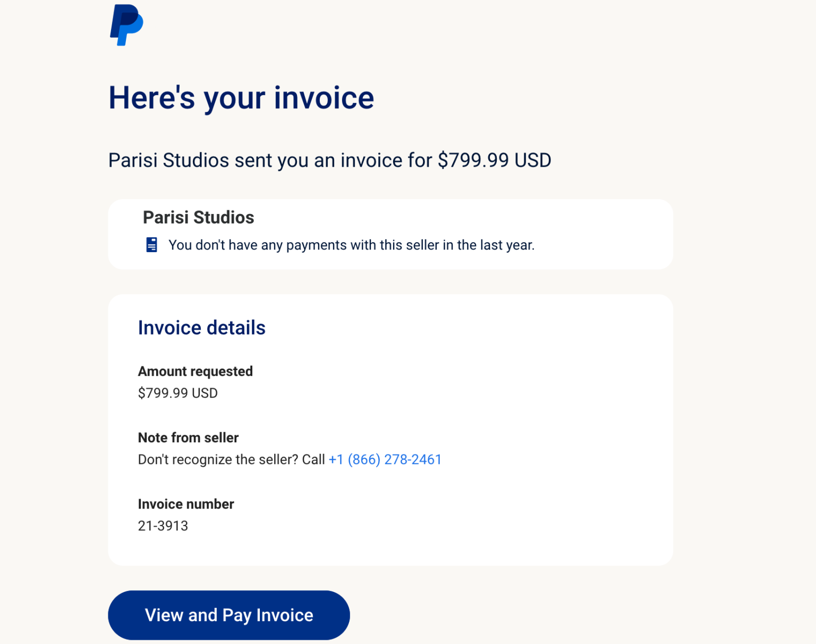Click the $799.99 USD amount value
This screenshot has width=816, height=644.
(x=177, y=393)
